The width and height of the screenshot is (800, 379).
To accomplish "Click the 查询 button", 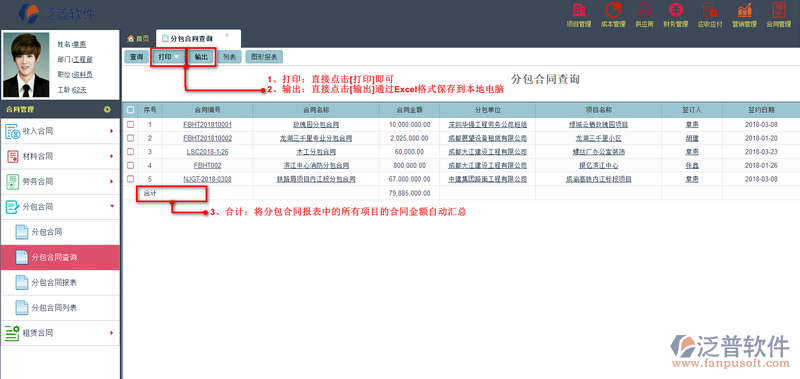I will 136,57.
